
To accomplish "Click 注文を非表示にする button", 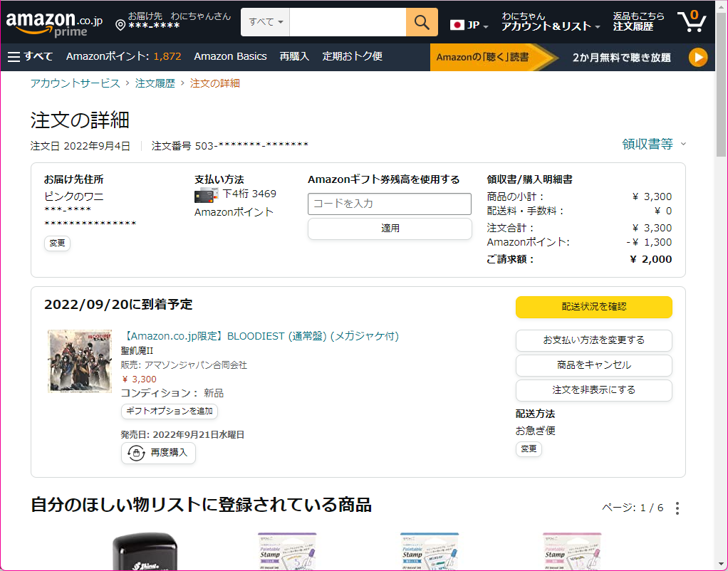I will (594, 390).
